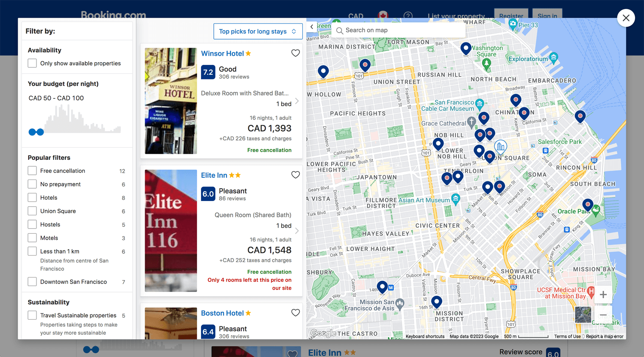Tick Only show available properties
The height and width of the screenshot is (357, 644).
(x=32, y=63)
